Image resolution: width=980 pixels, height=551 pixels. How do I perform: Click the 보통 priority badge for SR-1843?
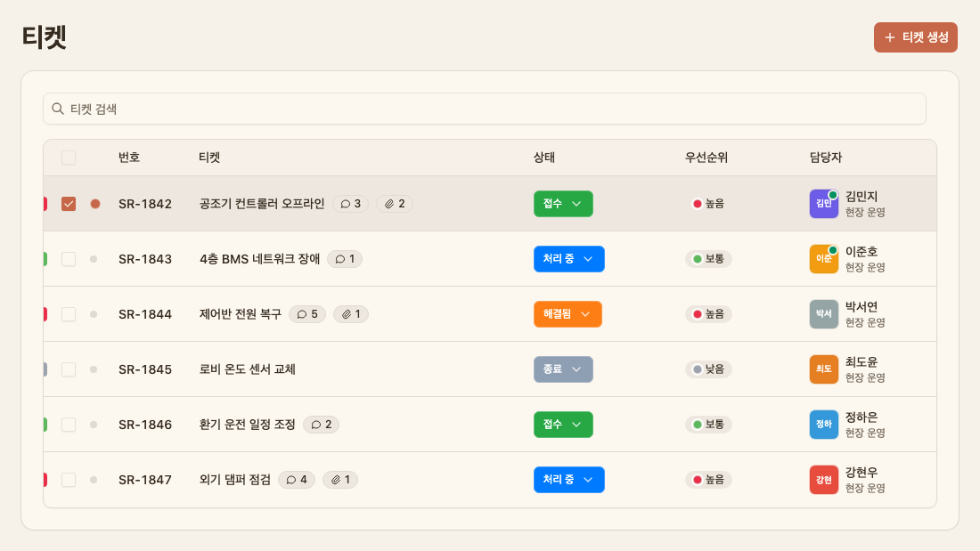tap(708, 259)
